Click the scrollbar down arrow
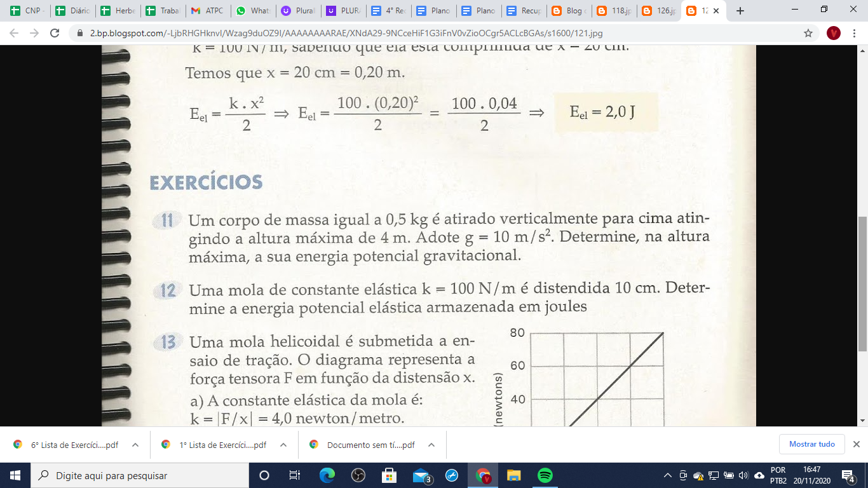 pyautogui.click(x=862, y=421)
